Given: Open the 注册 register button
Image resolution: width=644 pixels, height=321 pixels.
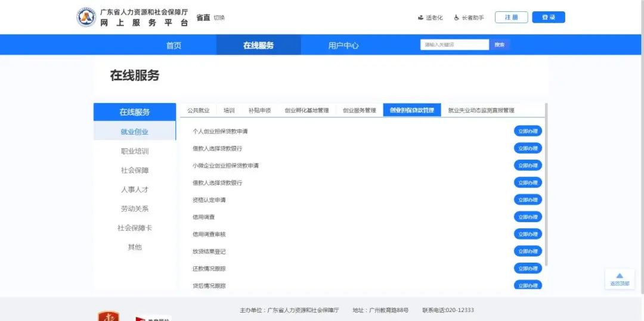Looking at the screenshot, I should pos(512,17).
